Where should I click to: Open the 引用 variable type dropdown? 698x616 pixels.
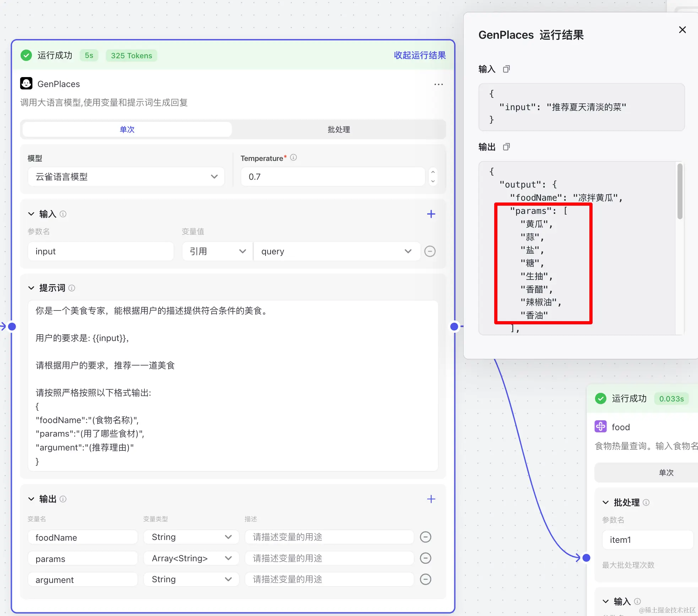[x=217, y=252]
